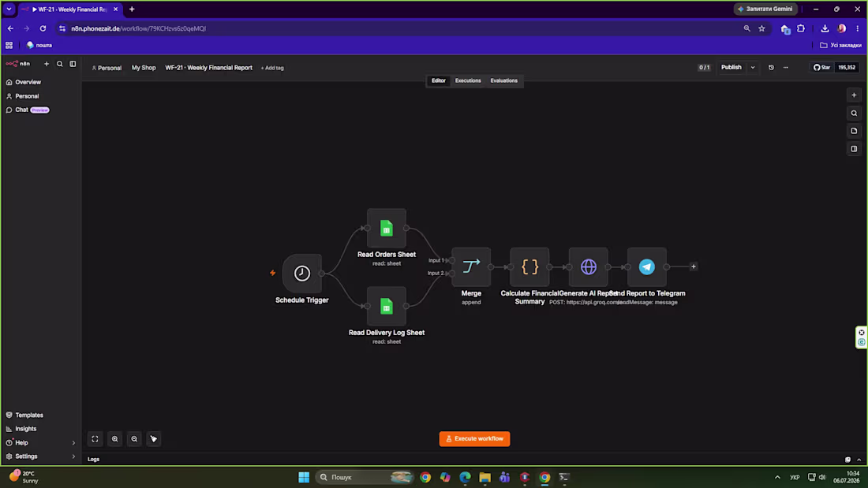This screenshot has width=868, height=488.
Task: Open Ask Gemini button
Action: (765, 9)
